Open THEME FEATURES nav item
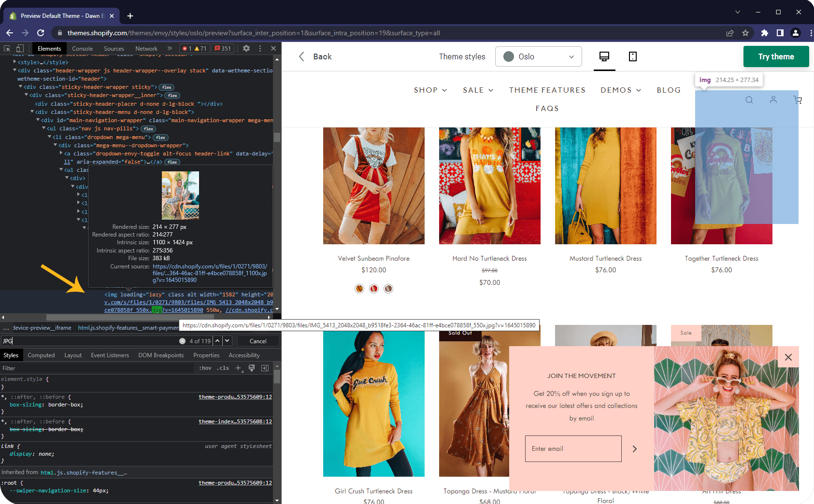 tap(547, 90)
